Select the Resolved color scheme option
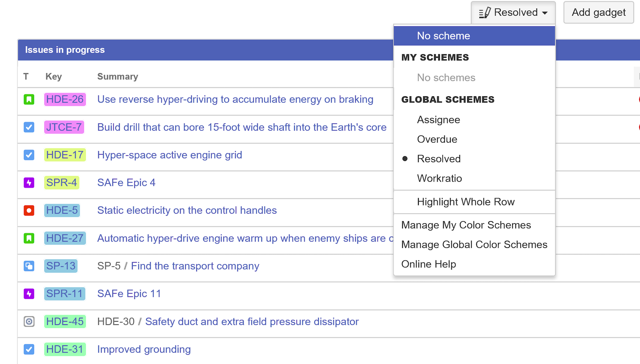640x364 pixels. coord(439,159)
